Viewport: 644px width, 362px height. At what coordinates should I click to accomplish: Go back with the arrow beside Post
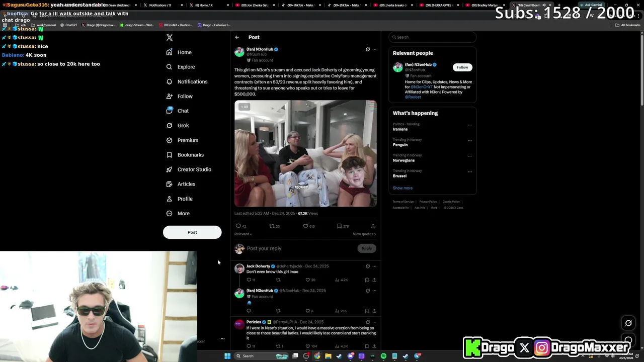pos(237,37)
